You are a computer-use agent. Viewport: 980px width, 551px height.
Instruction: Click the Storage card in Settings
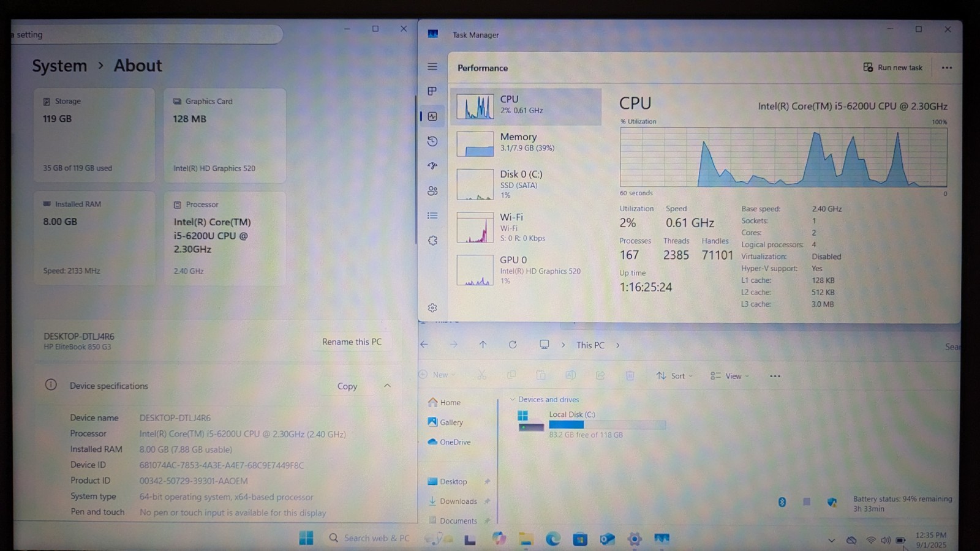(x=94, y=135)
